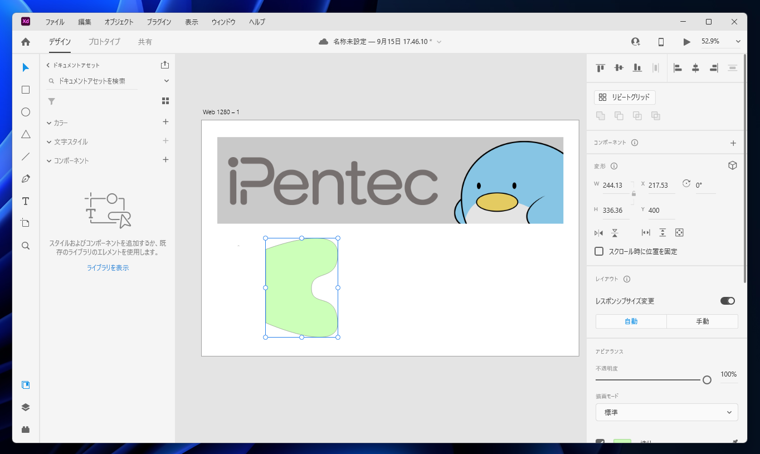Image resolution: width=760 pixels, height=454 pixels.
Task: Open the オブジェクト menu
Action: point(119,22)
